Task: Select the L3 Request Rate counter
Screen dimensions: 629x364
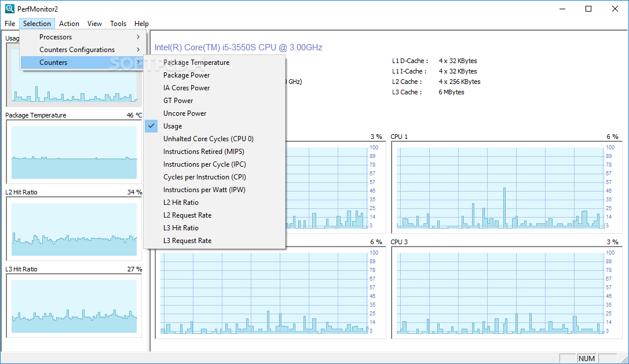Action: click(215, 241)
